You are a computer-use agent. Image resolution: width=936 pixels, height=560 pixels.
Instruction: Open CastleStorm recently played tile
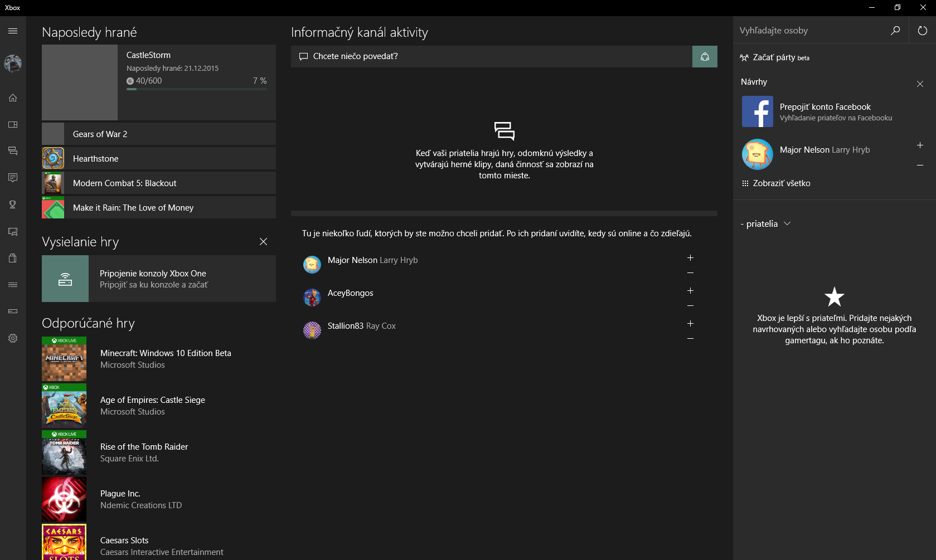(159, 82)
